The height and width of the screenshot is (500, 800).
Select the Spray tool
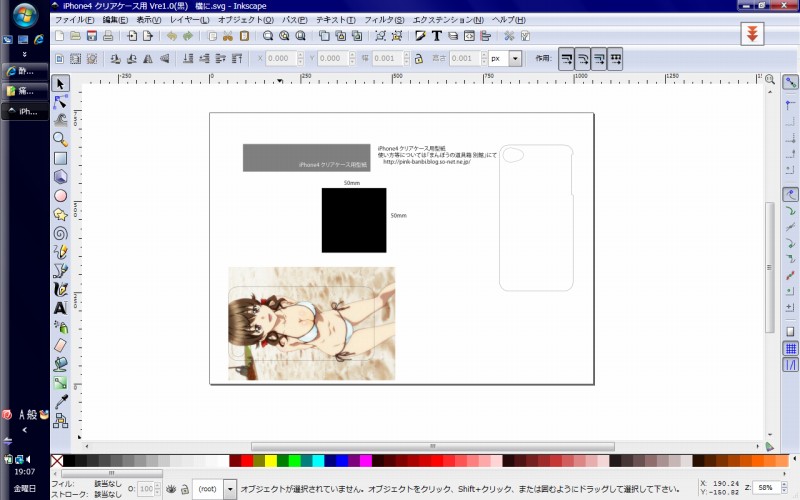[60, 327]
